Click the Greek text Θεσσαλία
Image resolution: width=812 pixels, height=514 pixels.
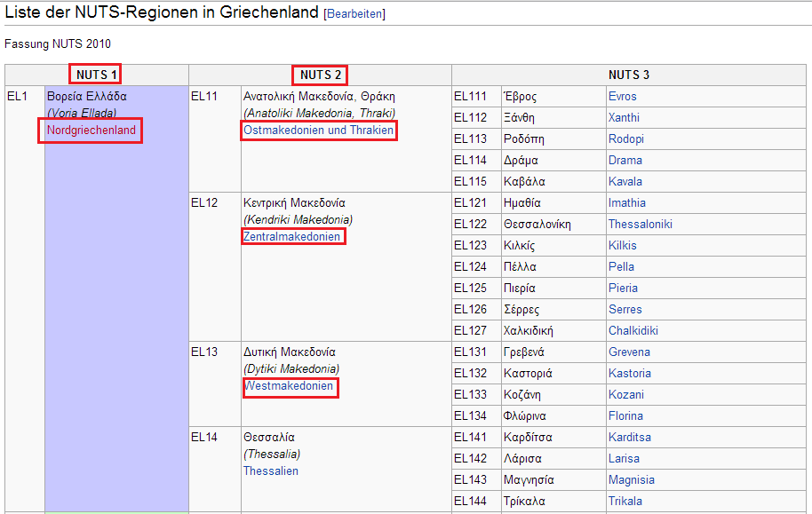point(269,437)
